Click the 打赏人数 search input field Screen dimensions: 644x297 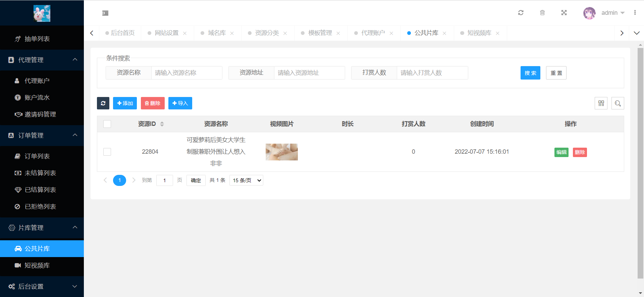click(432, 73)
